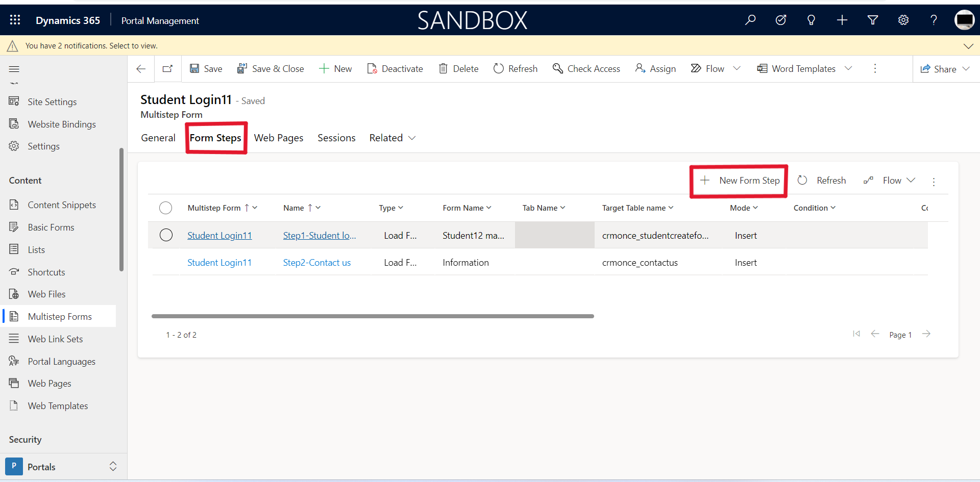980x482 pixels.
Task: Open the command bar Flow dropdown arrow
Action: 737,68
